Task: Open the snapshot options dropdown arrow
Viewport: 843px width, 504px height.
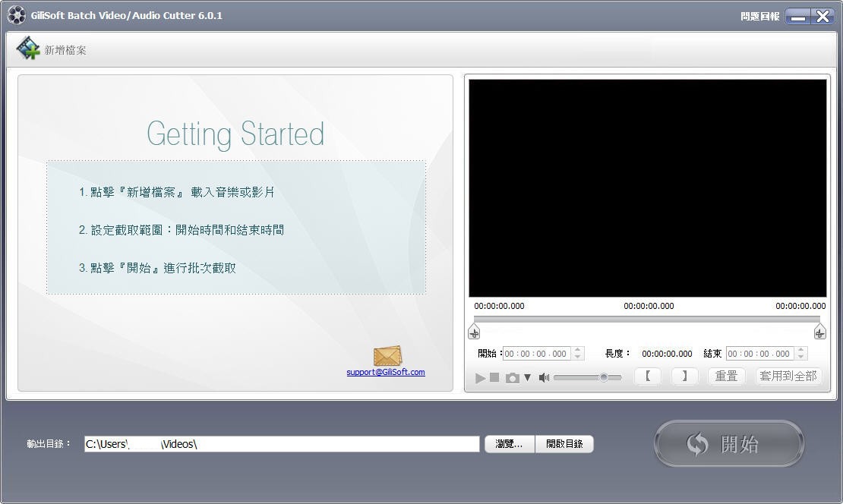Action: pos(527,377)
